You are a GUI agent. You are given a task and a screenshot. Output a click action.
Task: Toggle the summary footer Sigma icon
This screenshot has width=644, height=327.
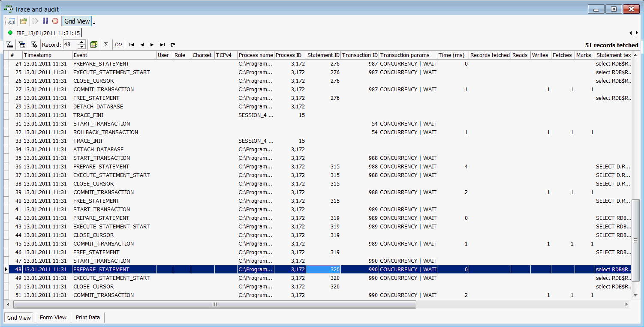[106, 45]
